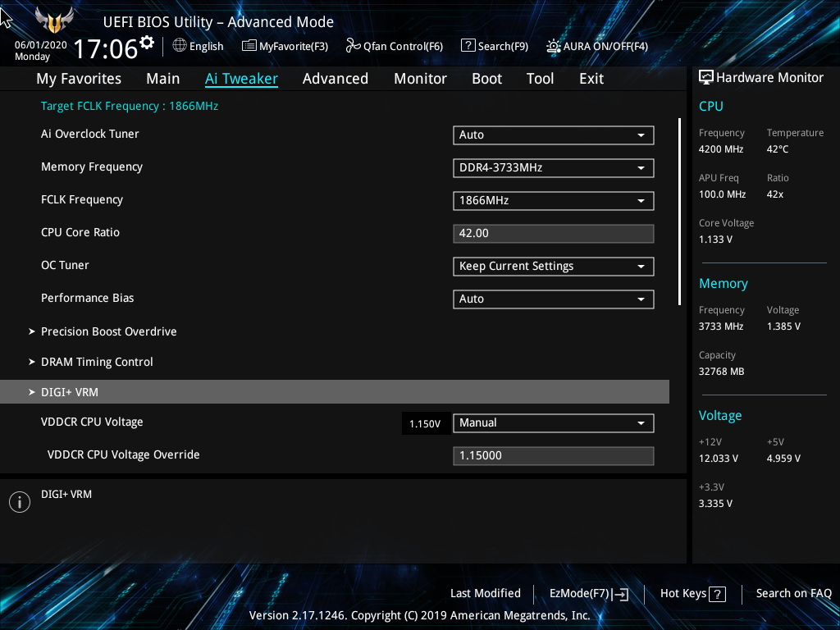Click Target FCLK Frequency : 1866MHz text
This screenshot has width=840, height=630.
point(130,106)
